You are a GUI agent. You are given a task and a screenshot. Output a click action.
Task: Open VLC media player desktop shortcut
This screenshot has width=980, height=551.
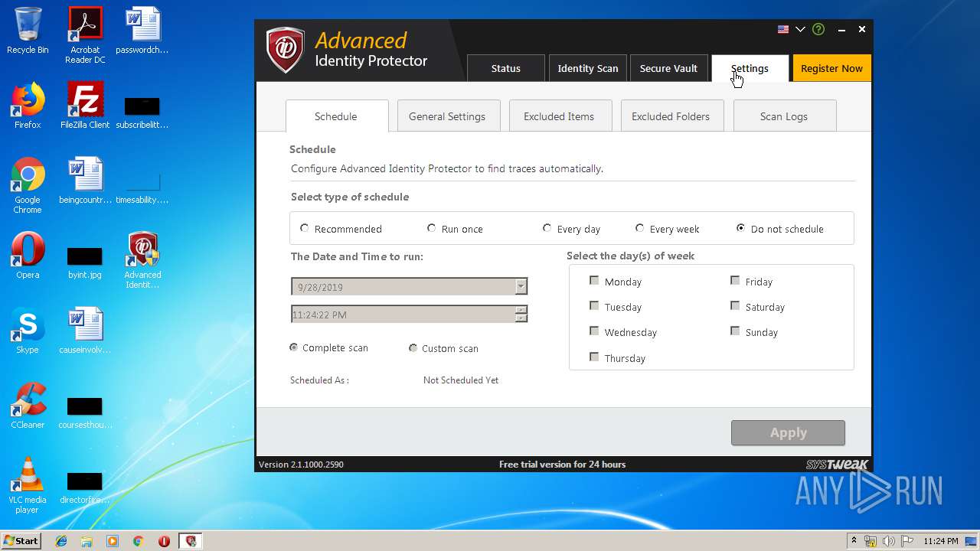(28, 485)
